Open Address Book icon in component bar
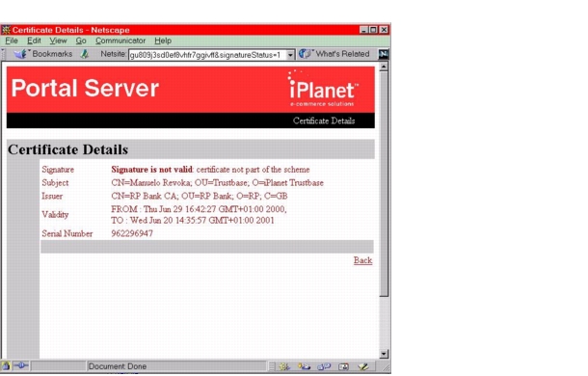The width and height of the screenshot is (588, 376). [x=343, y=366]
